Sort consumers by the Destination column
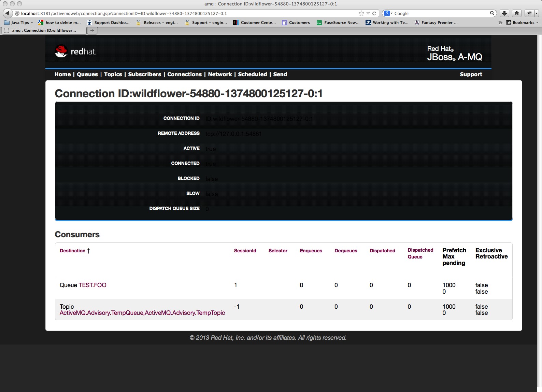The width and height of the screenshot is (542, 392). [x=72, y=251]
